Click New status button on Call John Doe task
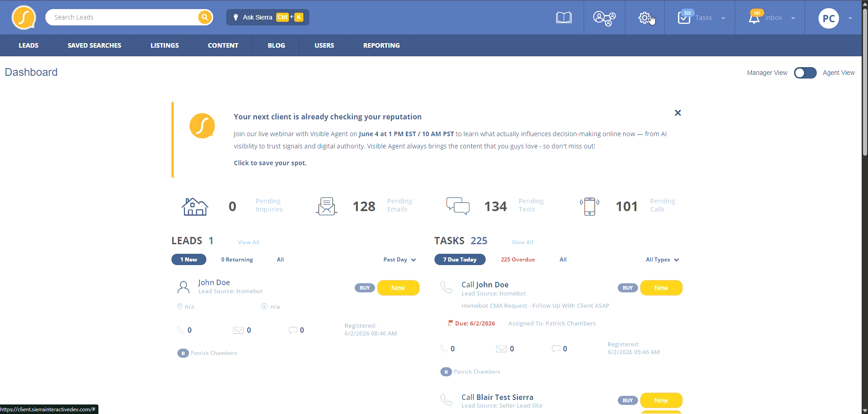Viewport: 868px width, 414px height. (661, 288)
